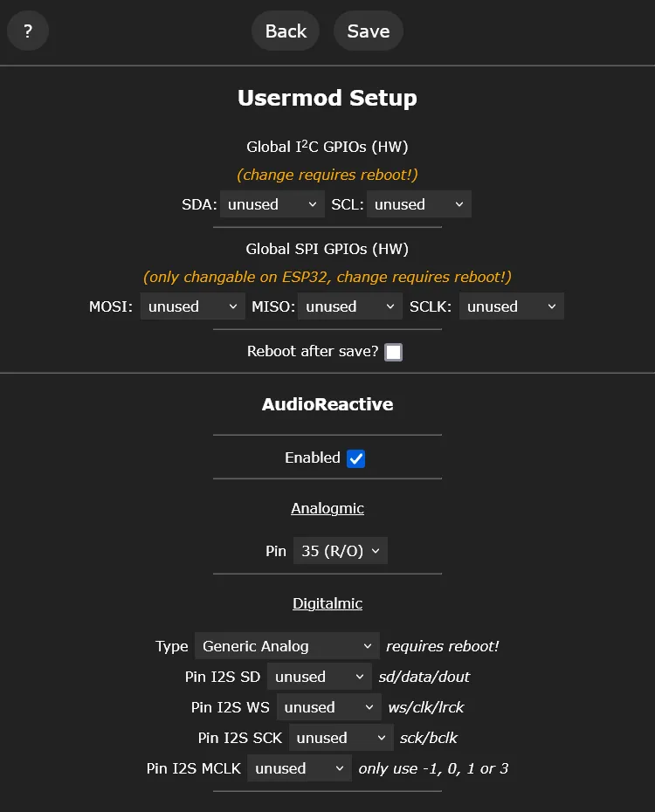Open the Digitalmic Type dropdown
The image size is (655, 812).
[x=286, y=646]
